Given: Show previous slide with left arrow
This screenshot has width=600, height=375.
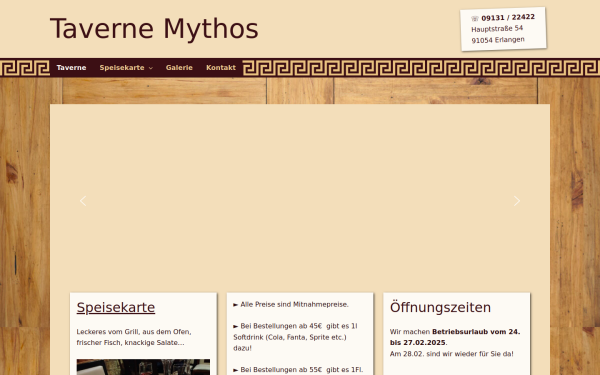Looking at the screenshot, I should coord(83,201).
